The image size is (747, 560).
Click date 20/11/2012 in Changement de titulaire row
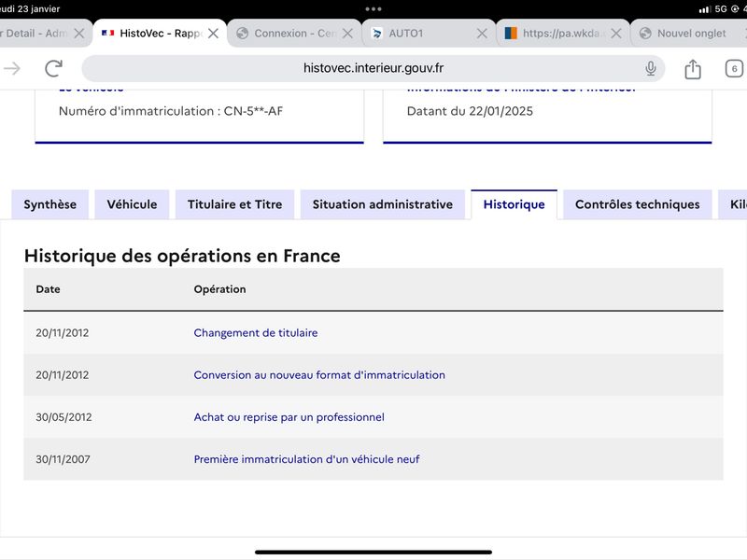click(x=62, y=333)
